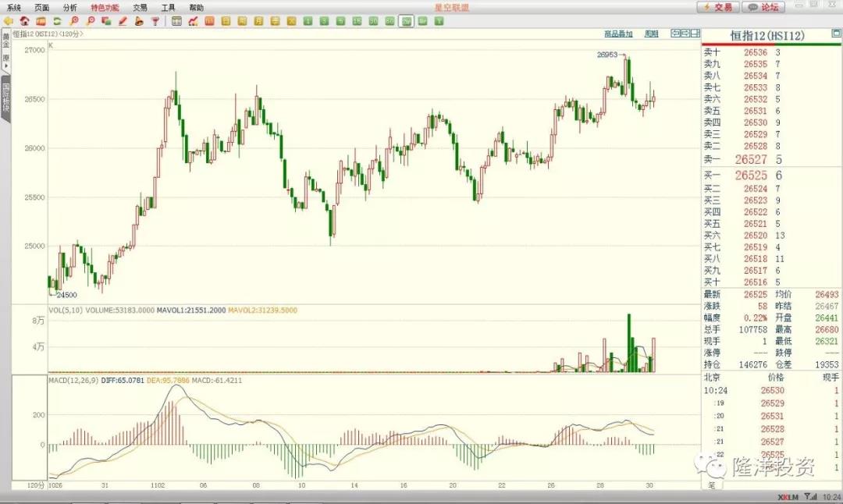Select the highlighted 2H period icon
Image resolution: width=843 pixels, height=504 pixels.
pos(406,22)
